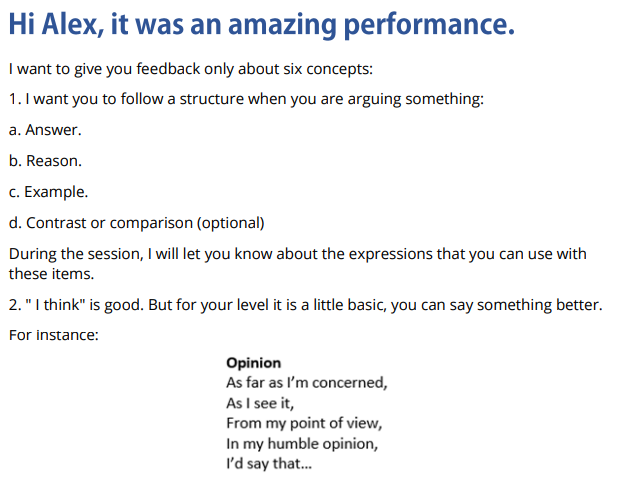Click the list item 'c. Example.'
This screenshot has width=621, height=478.
click(x=48, y=191)
